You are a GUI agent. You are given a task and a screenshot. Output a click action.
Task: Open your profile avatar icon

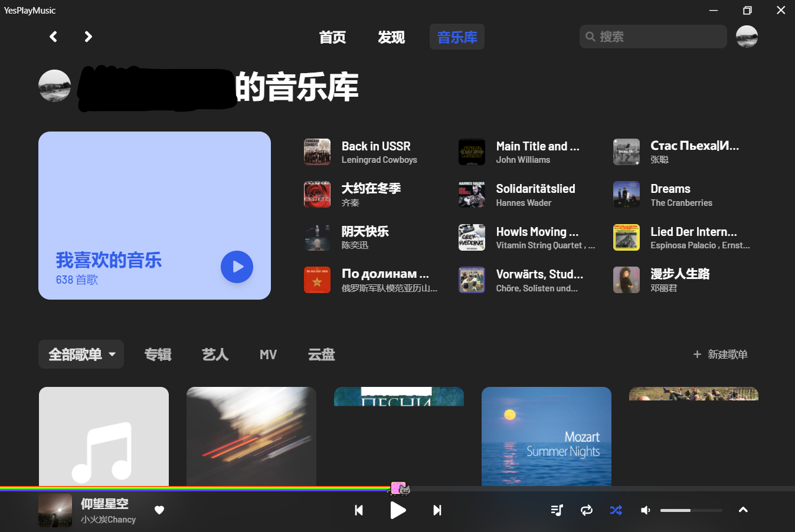coord(747,37)
